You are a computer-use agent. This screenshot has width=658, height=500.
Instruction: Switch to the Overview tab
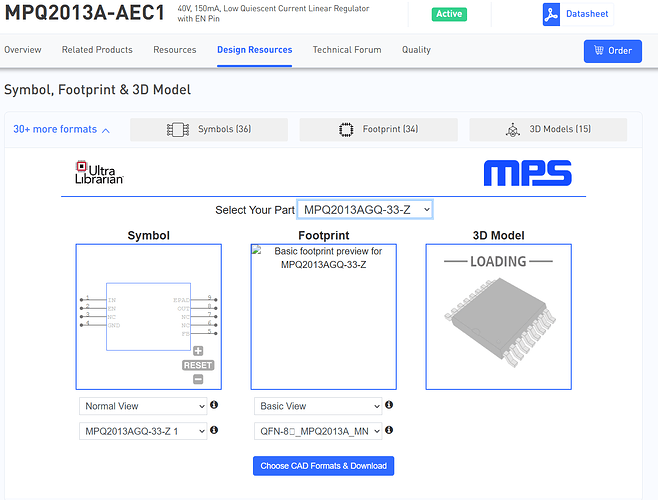point(23,50)
